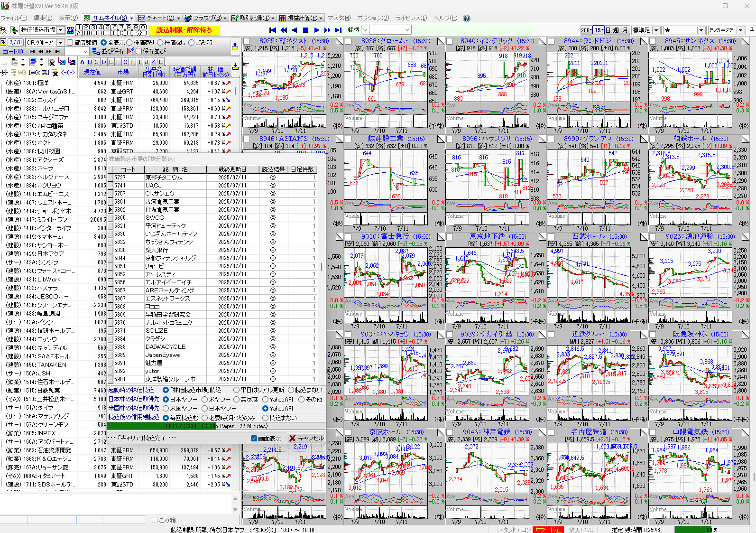Click green loading progress bar in dialog
The image size is (756, 533).
[217, 426]
